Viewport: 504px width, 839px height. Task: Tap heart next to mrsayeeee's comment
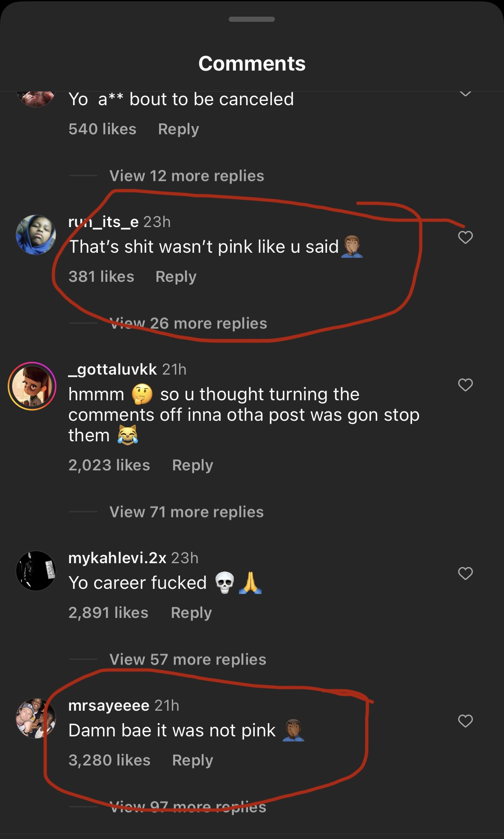click(465, 721)
